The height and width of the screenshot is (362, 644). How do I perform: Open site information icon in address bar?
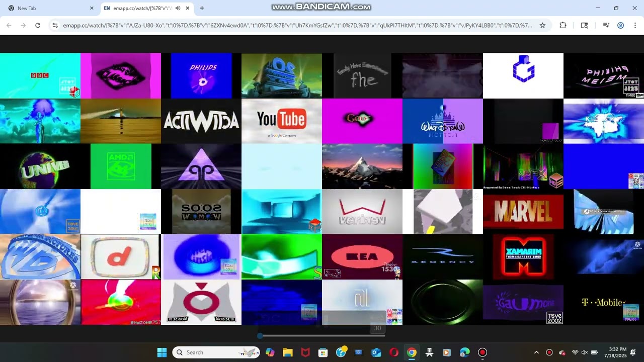point(55,25)
